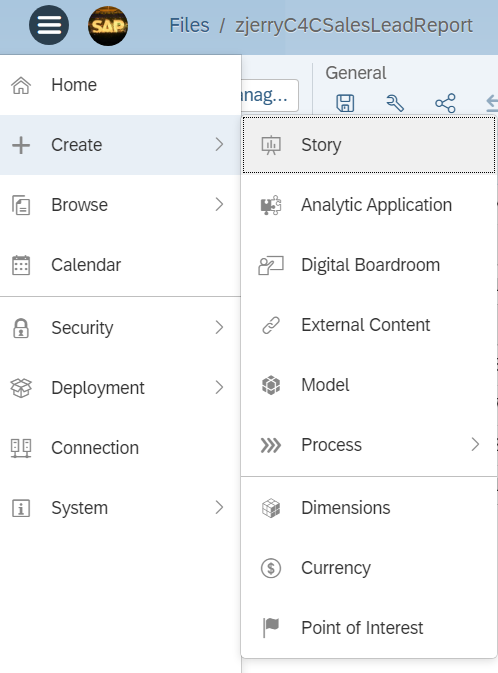Image resolution: width=498 pixels, height=673 pixels.
Task: Expand the Deployment submenu chevron
Action: click(x=219, y=388)
